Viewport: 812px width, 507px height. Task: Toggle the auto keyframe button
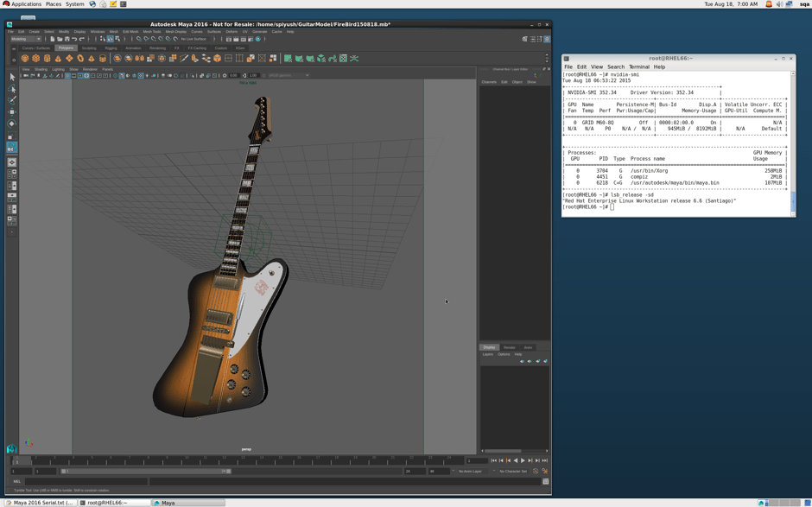click(x=536, y=472)
